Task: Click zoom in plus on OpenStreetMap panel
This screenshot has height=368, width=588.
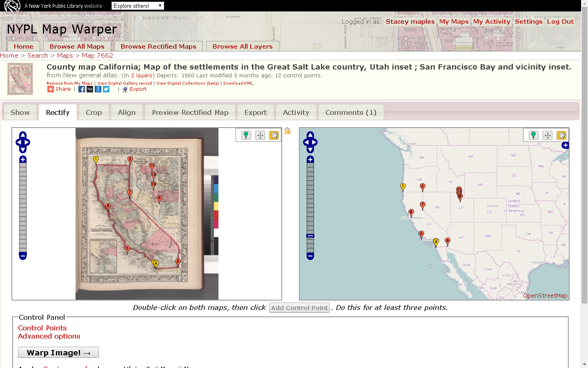Action: [310, 159]
